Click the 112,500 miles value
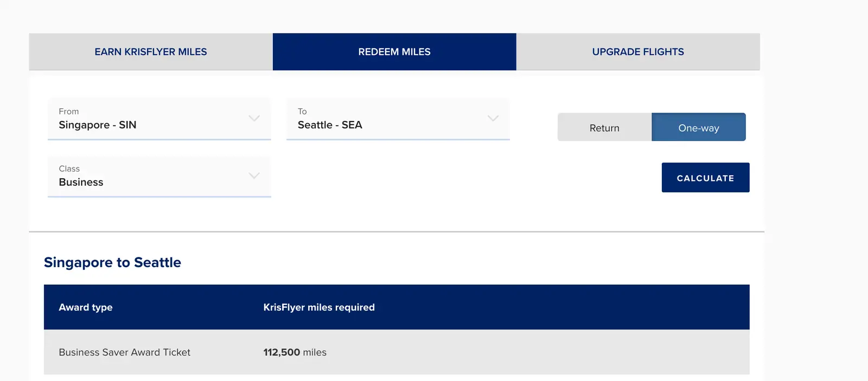This screenshot has width=868, height=381. (x=295, y=352)
